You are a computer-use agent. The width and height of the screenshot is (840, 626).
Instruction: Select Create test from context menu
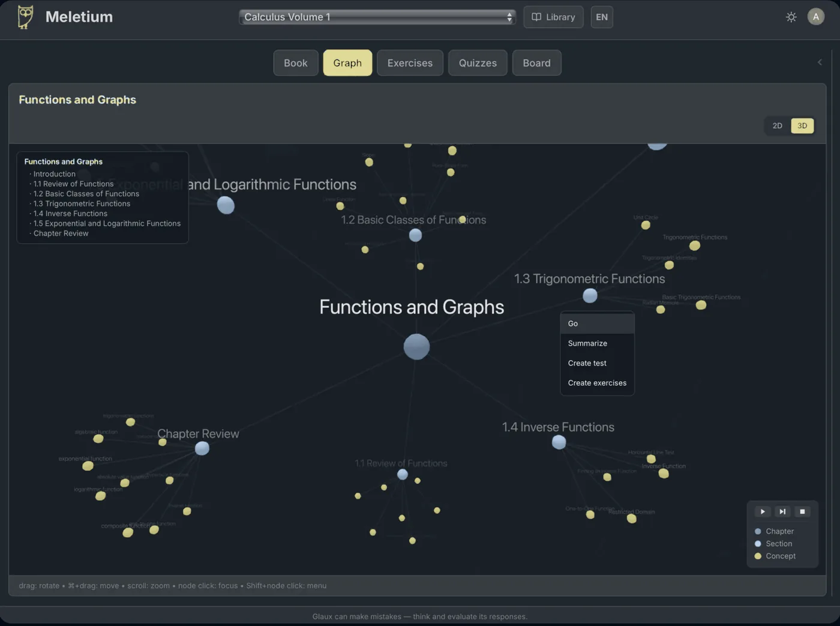(597, 363)
